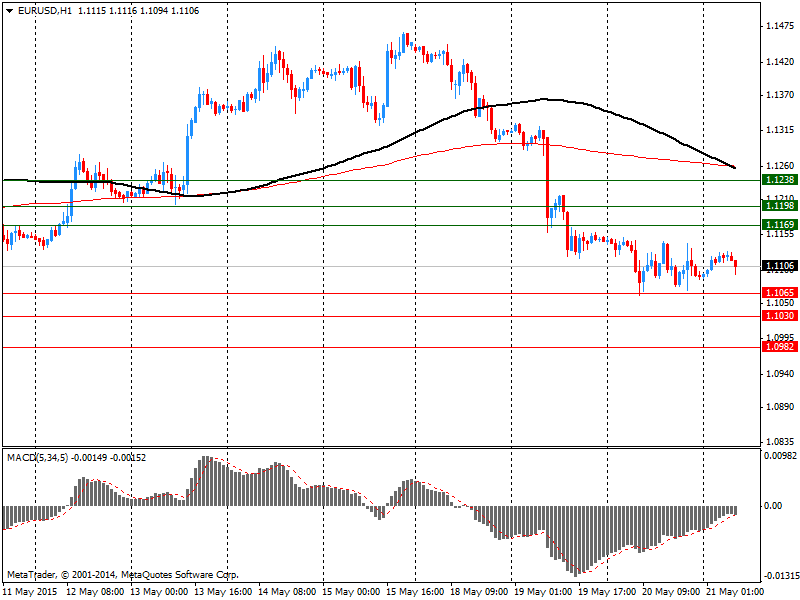Screen dimensions: 800x600
Task: Select the 12 May 08:00 time label
Action: coord(95,592)
